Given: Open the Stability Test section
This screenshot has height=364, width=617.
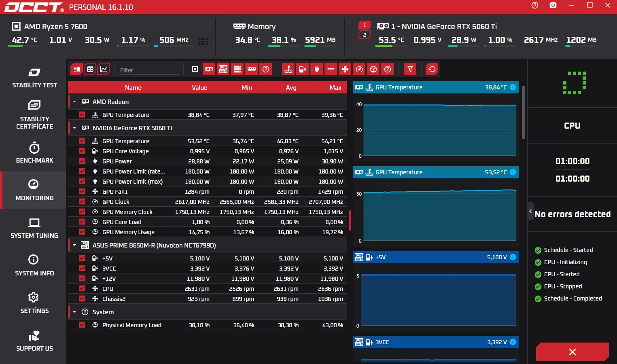Looking at the screenshot, I should pyautogui.click(x=34, y=78).
